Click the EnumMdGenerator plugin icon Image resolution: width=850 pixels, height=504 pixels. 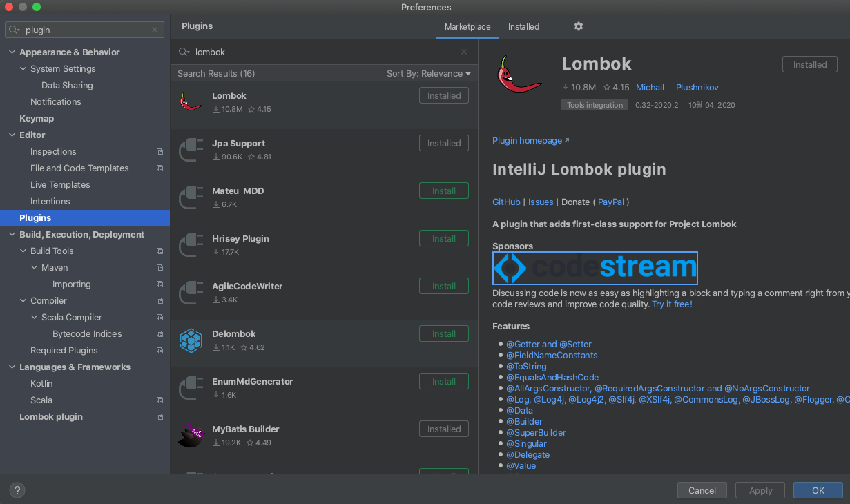(191, 387)
